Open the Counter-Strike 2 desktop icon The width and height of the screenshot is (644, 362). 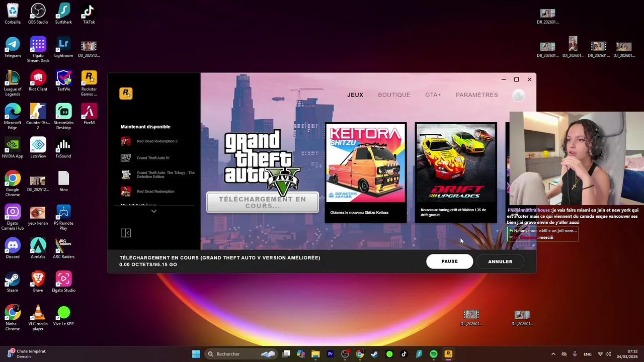(x=38, y=117)
